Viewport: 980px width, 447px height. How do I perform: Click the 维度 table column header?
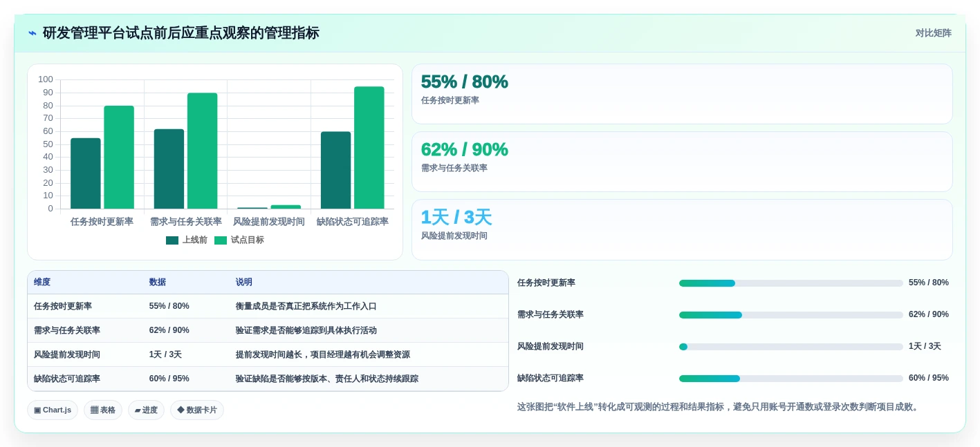[42, 282]
